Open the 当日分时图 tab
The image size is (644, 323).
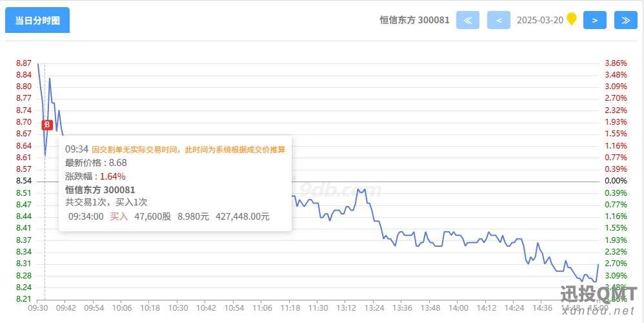click(x=37, y=20)
